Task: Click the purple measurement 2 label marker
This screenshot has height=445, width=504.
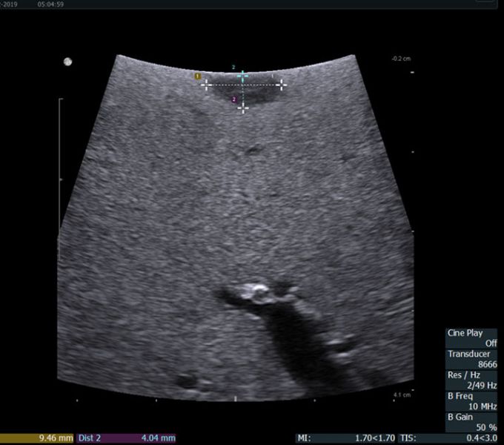Action: pyautogui.click(x=234, y=99)
